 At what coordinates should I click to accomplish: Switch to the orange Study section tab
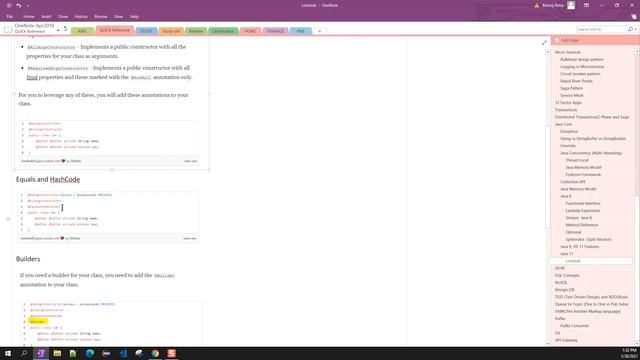[171, 31]
